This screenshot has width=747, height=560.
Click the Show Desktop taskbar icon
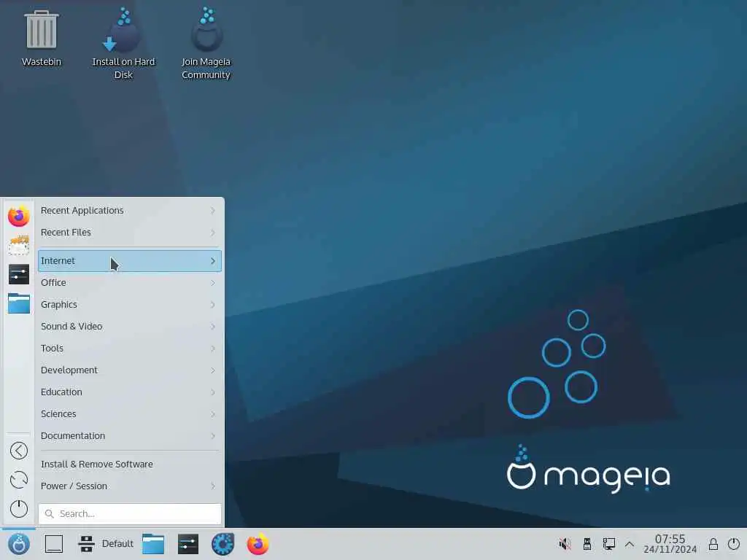tap(54, 544)
